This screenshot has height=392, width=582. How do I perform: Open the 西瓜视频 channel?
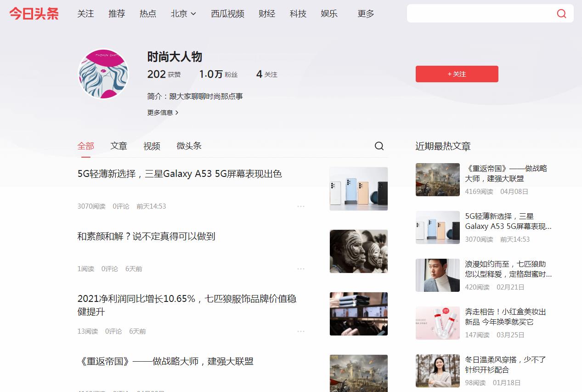point(227,14)
